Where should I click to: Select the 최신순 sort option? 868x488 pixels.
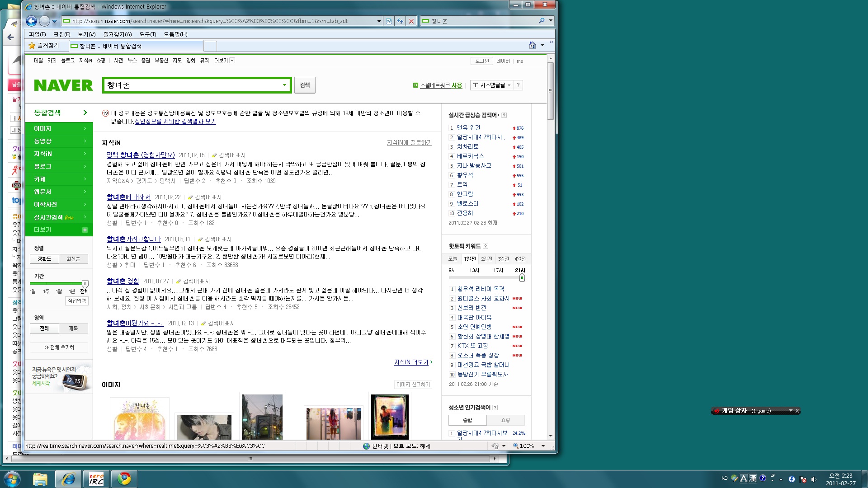(73, 259)
